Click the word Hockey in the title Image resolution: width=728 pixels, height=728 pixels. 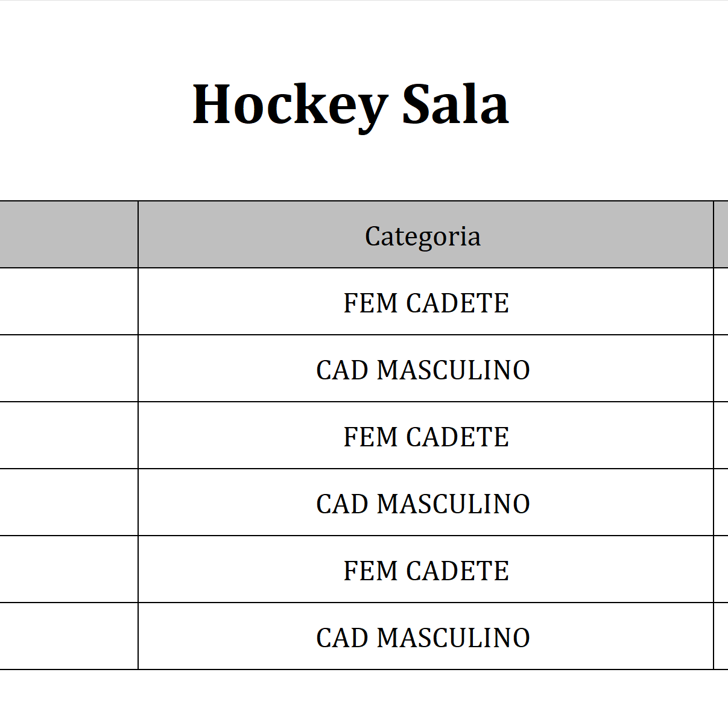tap(290, 105)
